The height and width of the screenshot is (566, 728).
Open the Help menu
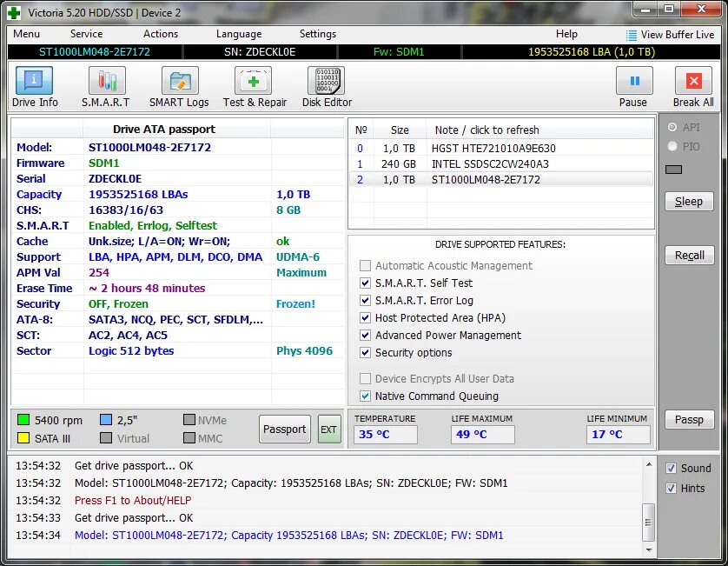tap(566, 34)
